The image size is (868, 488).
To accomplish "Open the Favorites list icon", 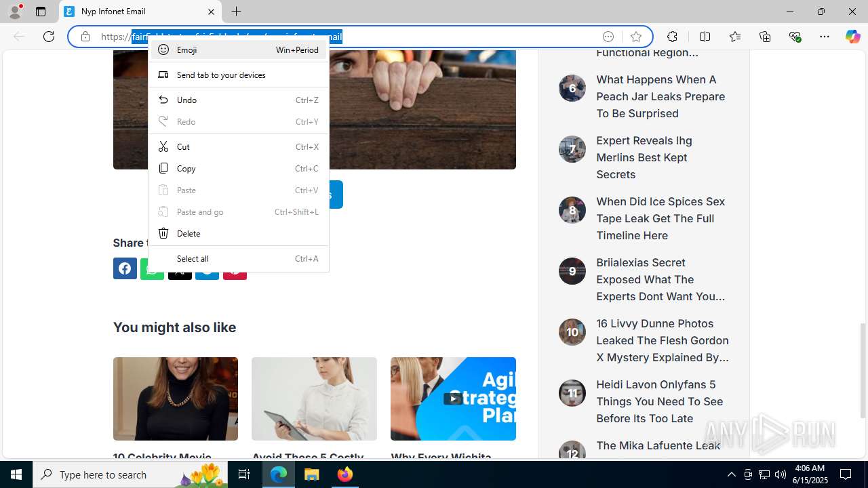I will 735,37.
